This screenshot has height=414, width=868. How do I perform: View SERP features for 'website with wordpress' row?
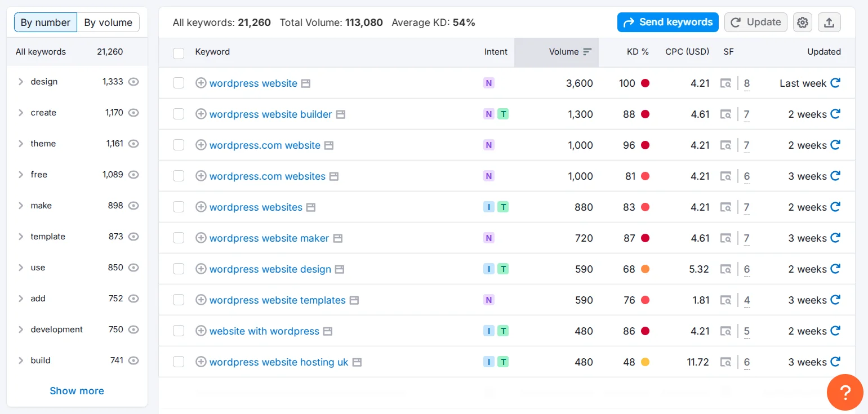747,331
